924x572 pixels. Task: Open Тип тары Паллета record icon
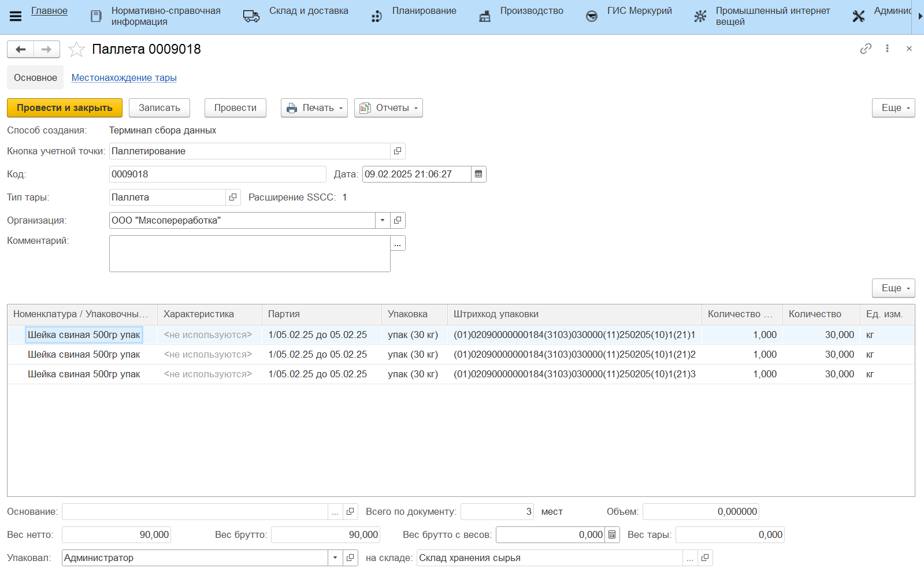pyautogui.click(x=233, y=198)
